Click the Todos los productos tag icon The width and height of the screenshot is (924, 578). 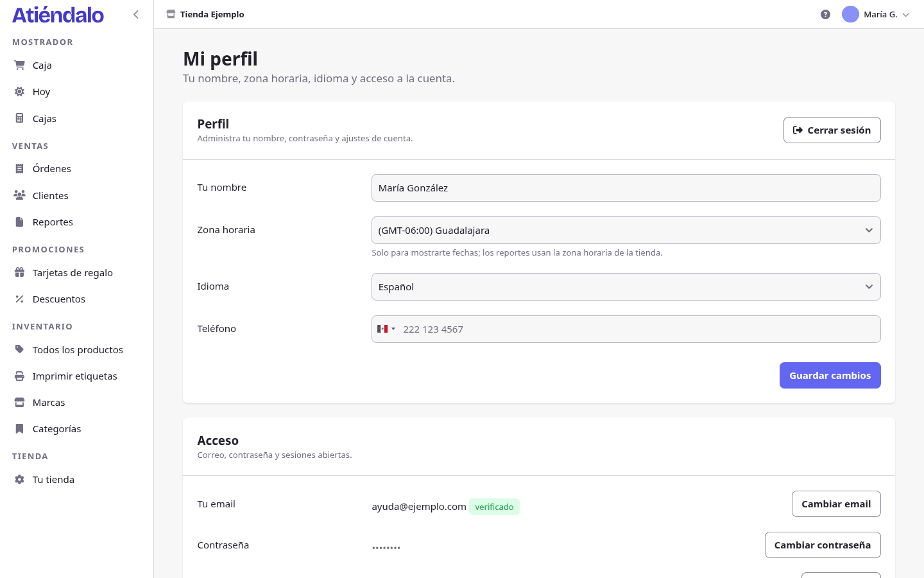click(x=20, y=350)
